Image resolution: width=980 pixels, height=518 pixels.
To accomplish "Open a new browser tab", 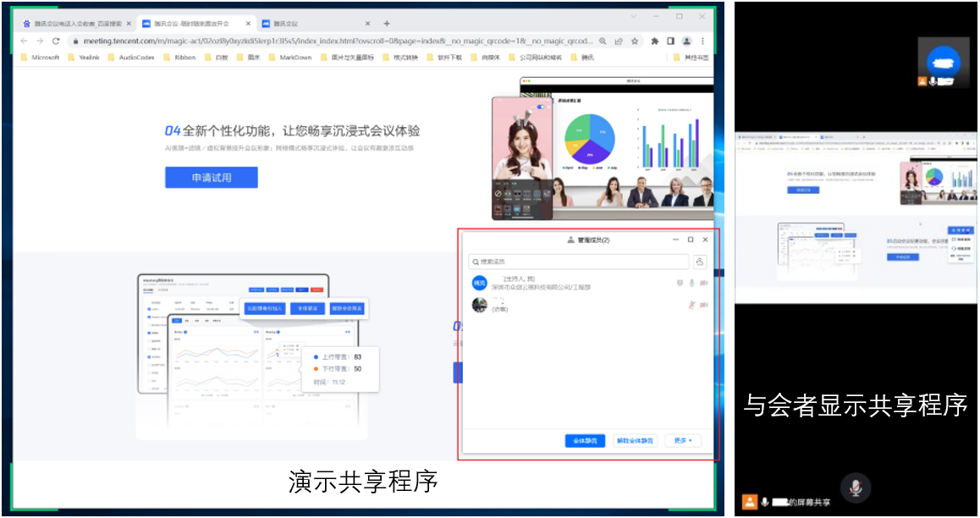I will point(386,24).
